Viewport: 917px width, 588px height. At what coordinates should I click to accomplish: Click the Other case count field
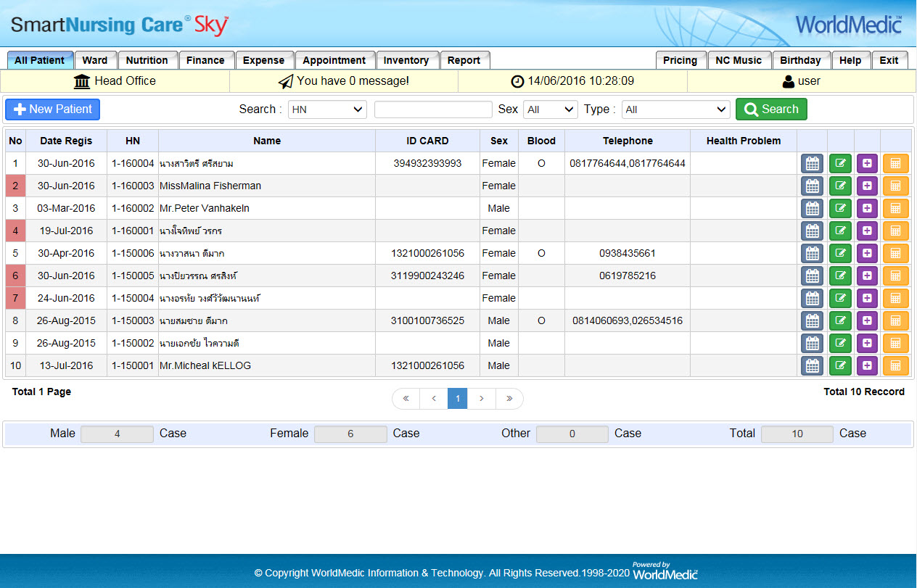point(572,434)
